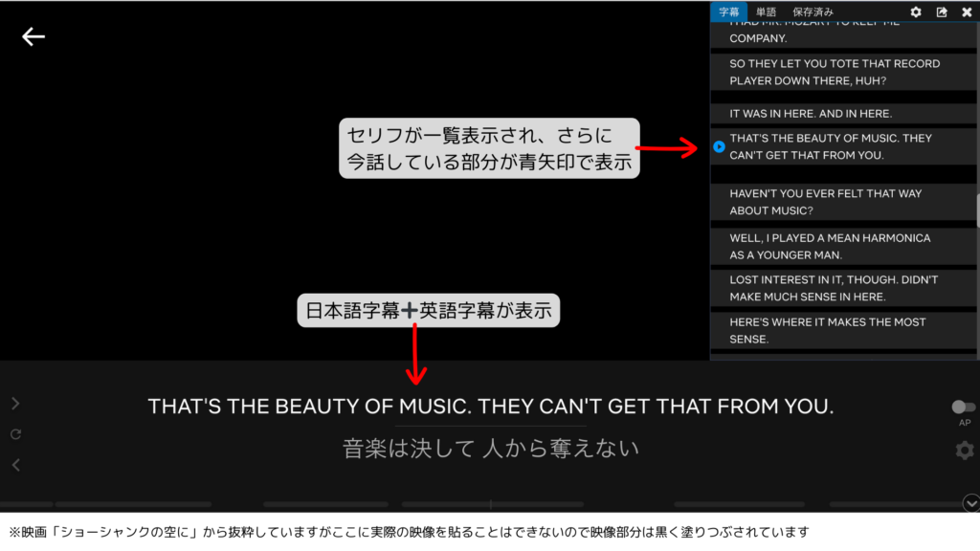The width and height of the screenshot is (980, 551).
Task: Switch to the 字幕 tab
Action: tap(728, 11)
